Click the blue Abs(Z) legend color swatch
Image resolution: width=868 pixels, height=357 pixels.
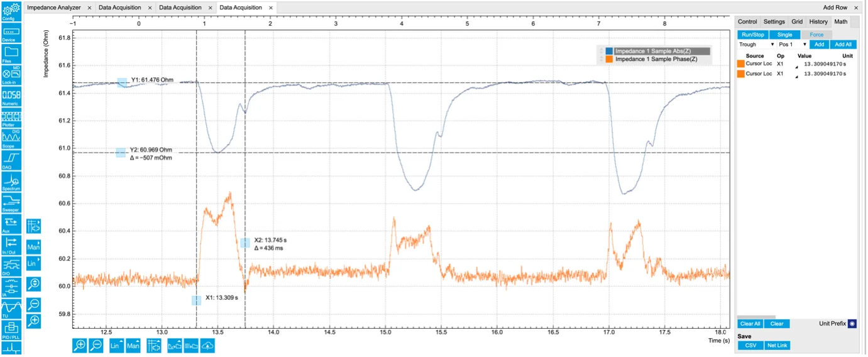[609, 51]
